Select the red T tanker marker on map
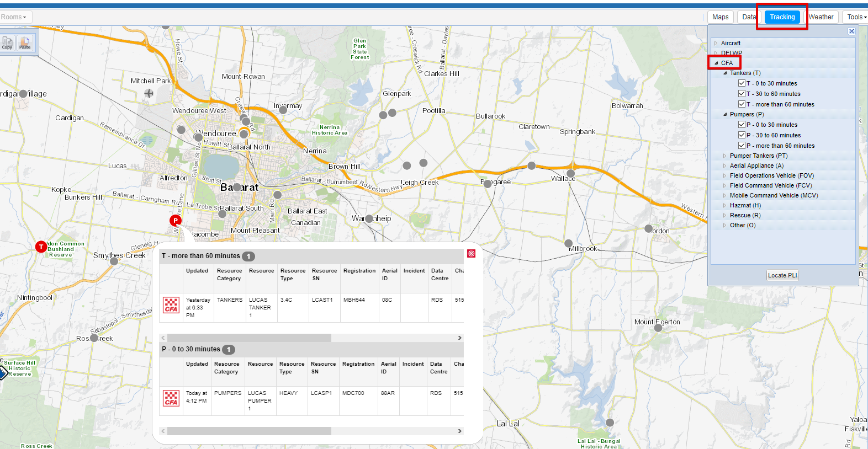The width and height of the screenshot is (868, 449). pos(41,247)
